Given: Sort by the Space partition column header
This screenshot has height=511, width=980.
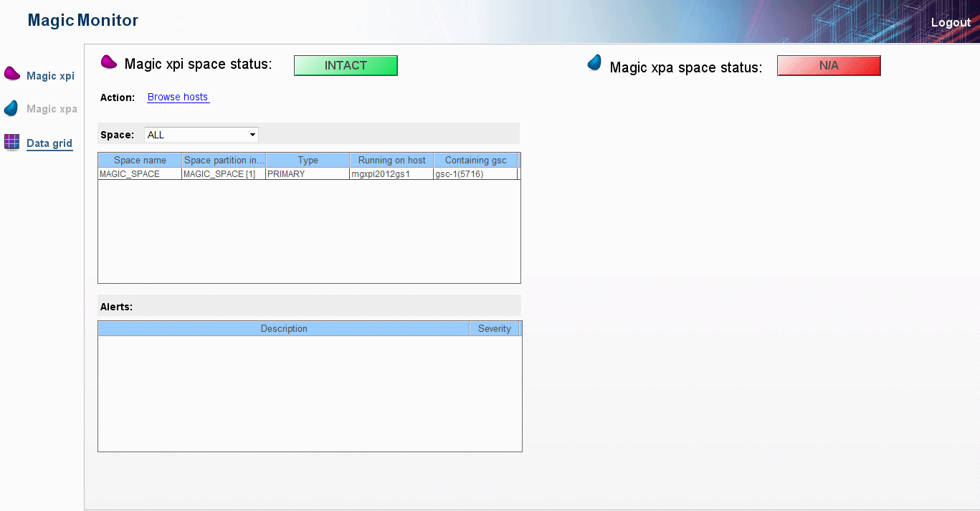Looking at the screenshot, I should point(224,160).
